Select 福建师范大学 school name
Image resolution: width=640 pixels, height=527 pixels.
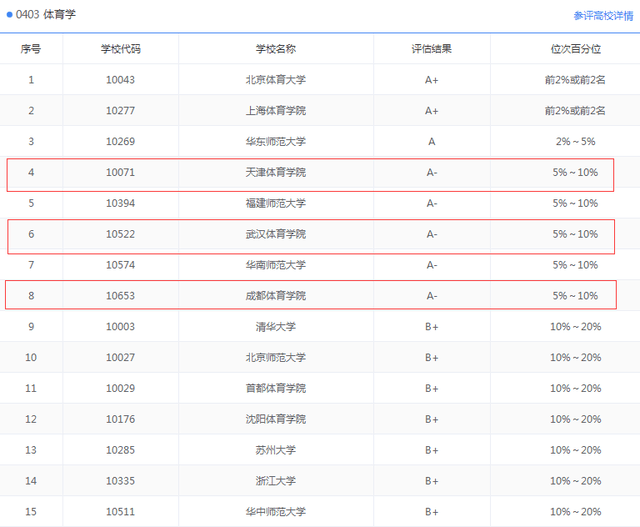point(276,203)
